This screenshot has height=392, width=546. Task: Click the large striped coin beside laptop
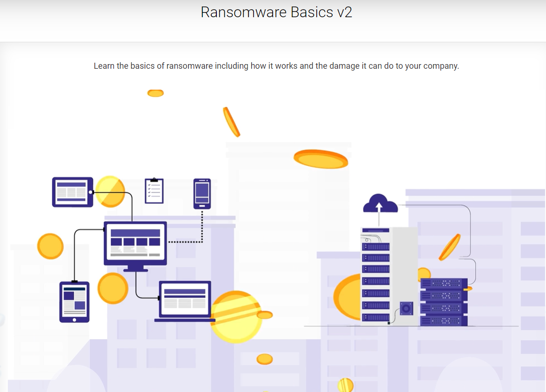[236, 317]
